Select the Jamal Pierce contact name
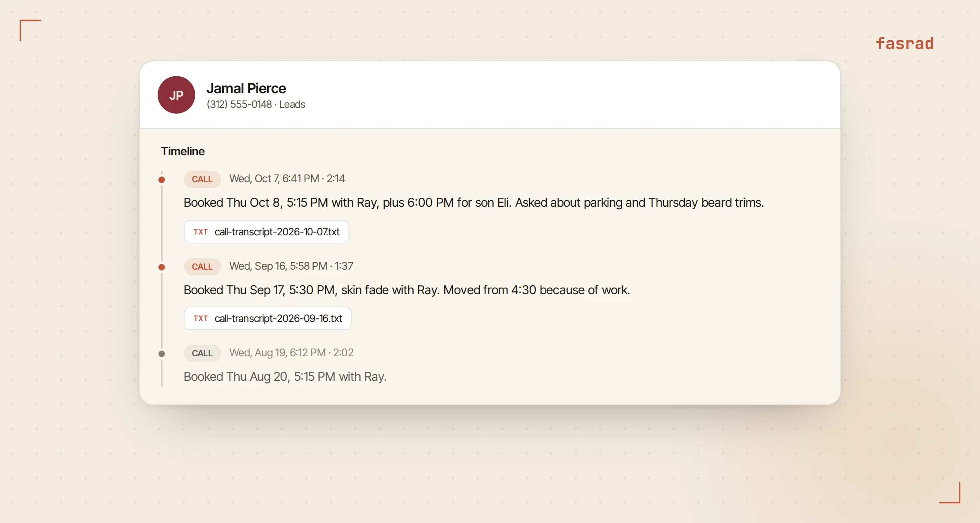 (x=246, y=88)
